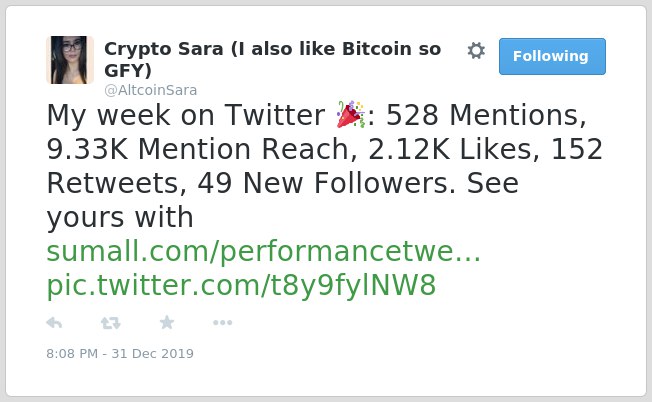Open the more options ellipsis icon
The width and height of the screenshot is (652, 402).
222,323
